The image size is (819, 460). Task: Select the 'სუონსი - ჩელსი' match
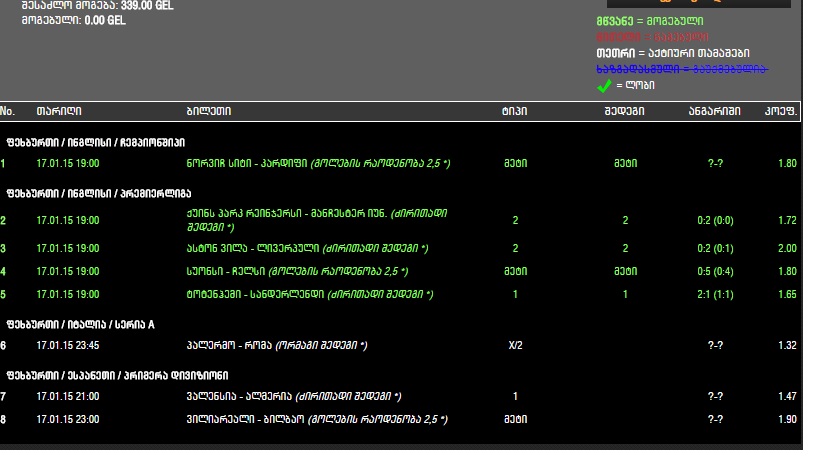coord(297,272)
